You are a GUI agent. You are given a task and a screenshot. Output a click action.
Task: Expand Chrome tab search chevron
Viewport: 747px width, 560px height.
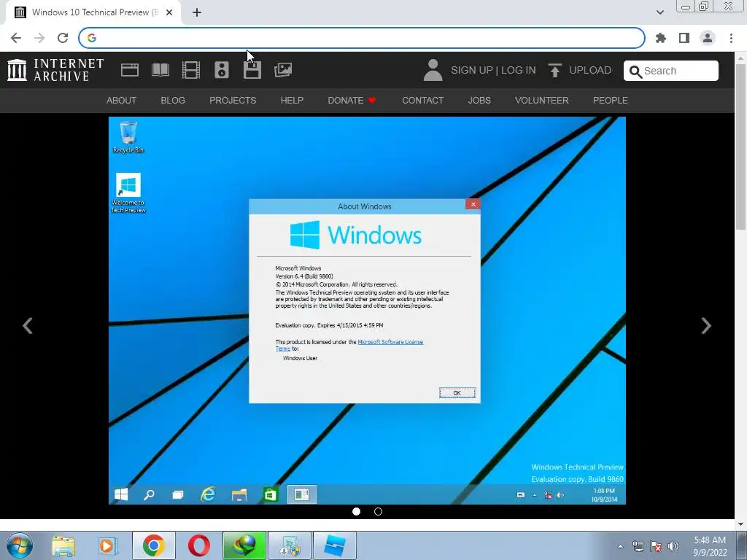tap(659, 12)
